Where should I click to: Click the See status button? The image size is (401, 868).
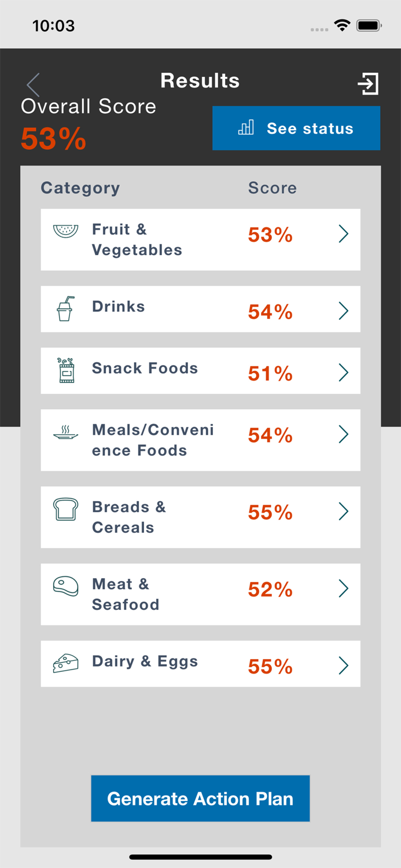click(296, 128)
